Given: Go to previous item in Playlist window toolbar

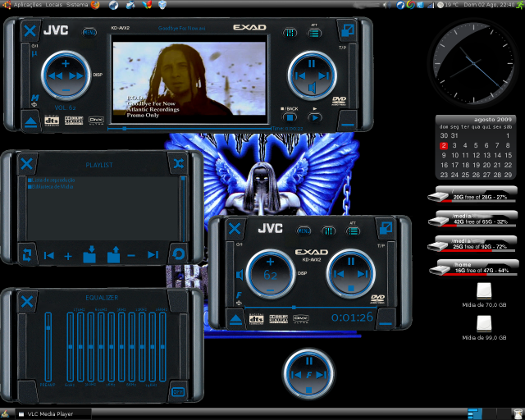Looking at the screenshot, I should click(x=49, y=256).
